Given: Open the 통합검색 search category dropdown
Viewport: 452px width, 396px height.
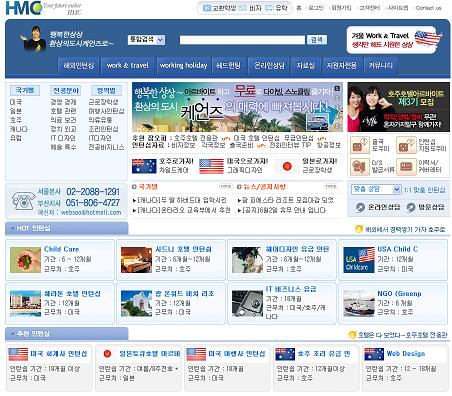Looking at the screenshot, I should pos(146,40).
